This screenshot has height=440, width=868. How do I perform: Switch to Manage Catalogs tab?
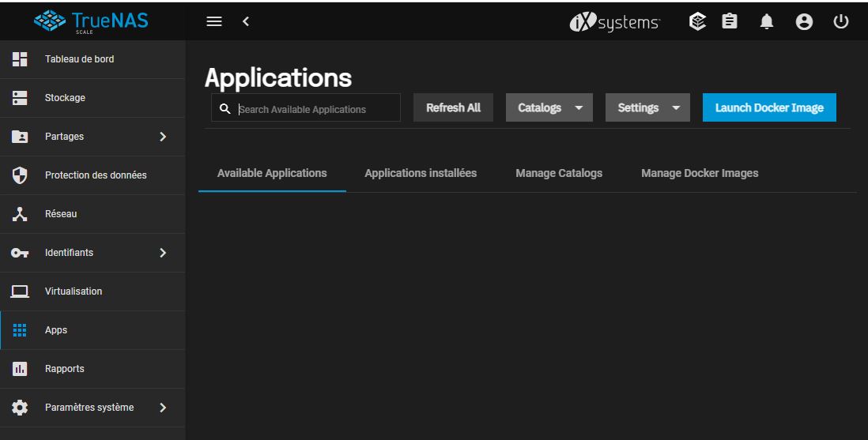(x=559, y=173)
